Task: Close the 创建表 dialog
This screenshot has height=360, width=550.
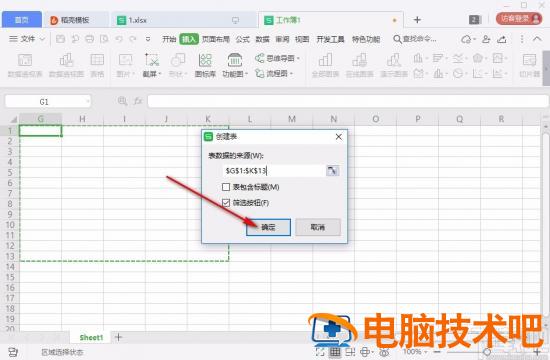Action: (x=338, y=137)
